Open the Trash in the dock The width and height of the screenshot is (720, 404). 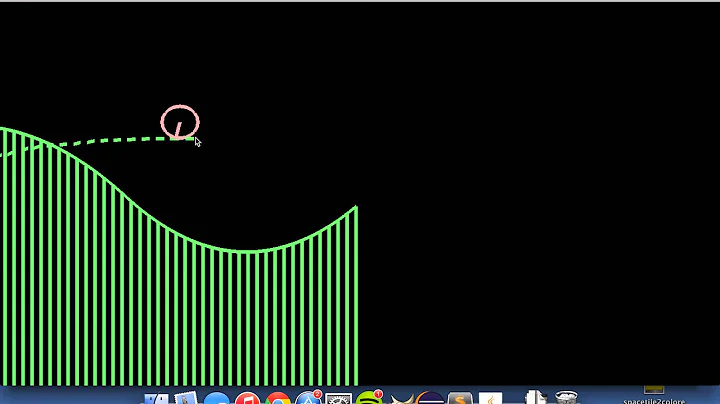coord(566,398)
